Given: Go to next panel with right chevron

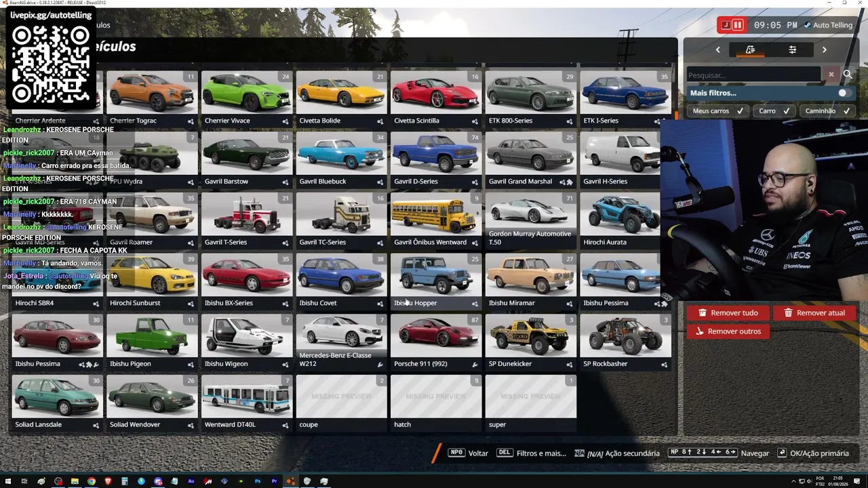Looking at the screenshot, I should [x=825, y=49].
